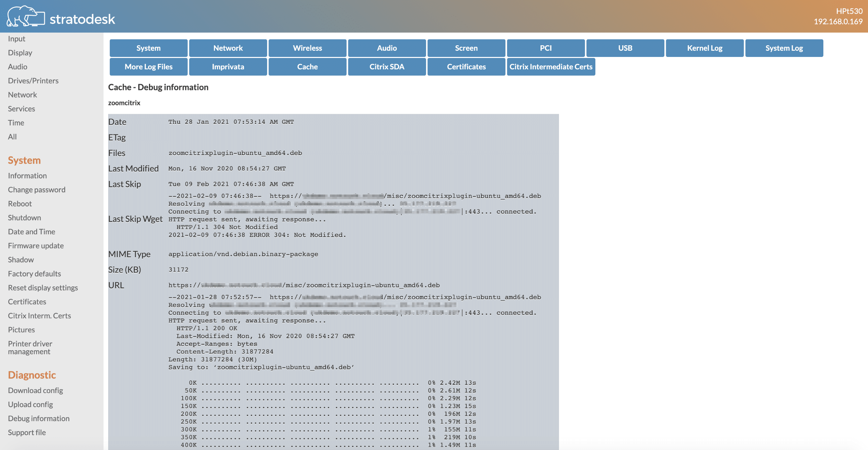
Task: View the Kernel Log tab
Action: pos(705,48)
